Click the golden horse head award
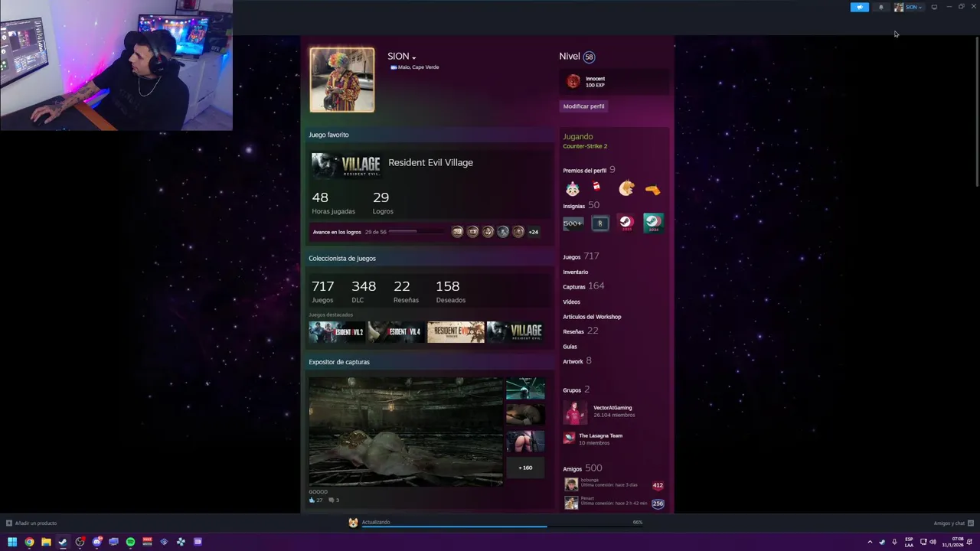980x551 pixels. click(626, 188)
